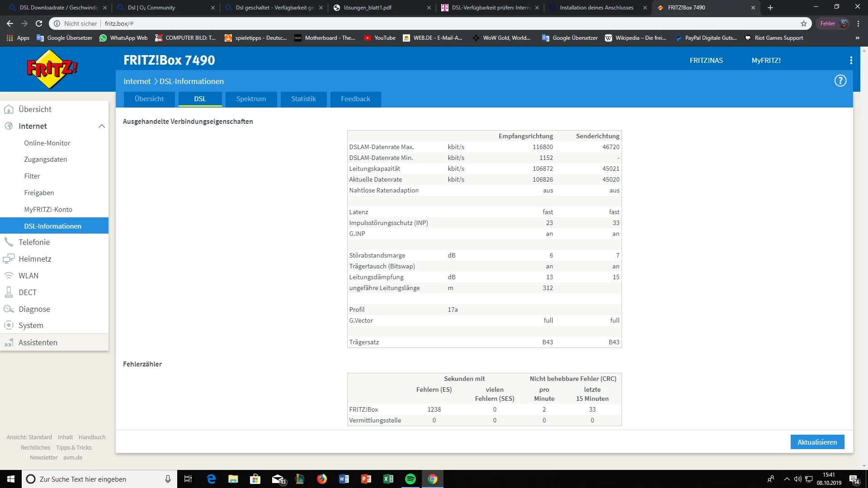
Task: Click the System icon in sidebar
Action: tap(9, 325)
